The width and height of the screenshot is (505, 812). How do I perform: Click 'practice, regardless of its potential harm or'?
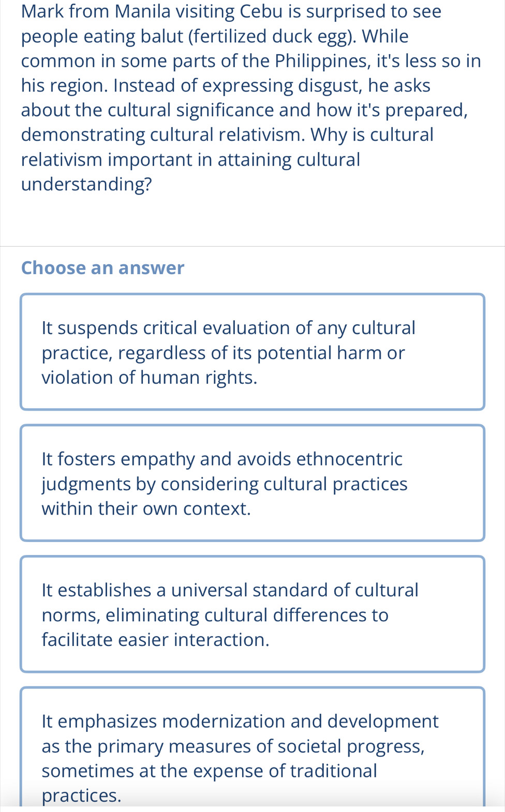click(224, 353)
